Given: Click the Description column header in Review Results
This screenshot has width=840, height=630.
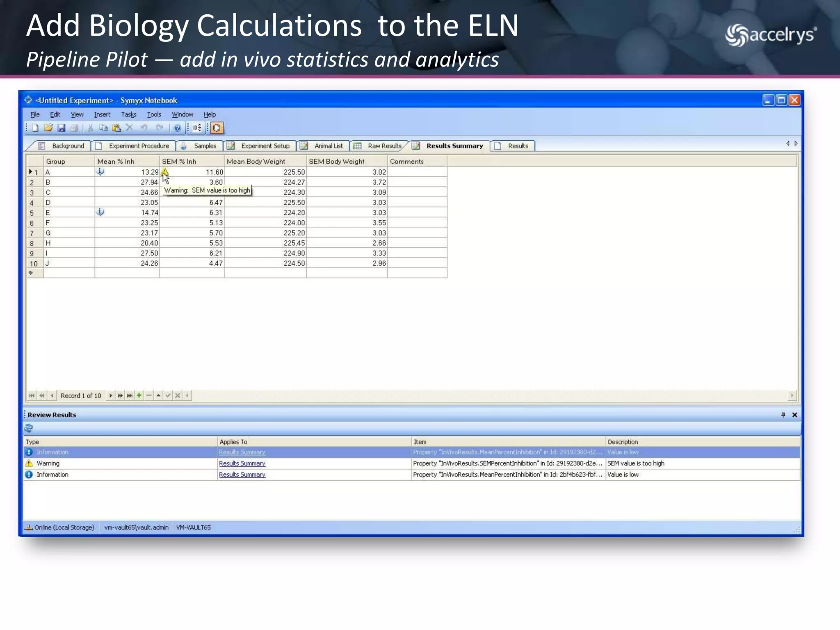Looking at the screenshot, I should click(703, 442).
